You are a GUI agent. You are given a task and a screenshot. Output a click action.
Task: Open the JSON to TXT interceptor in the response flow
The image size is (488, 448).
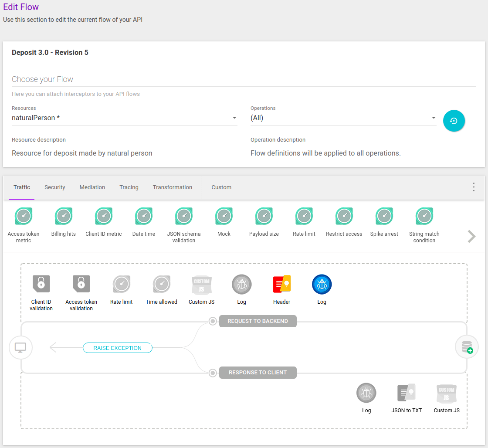406,392
